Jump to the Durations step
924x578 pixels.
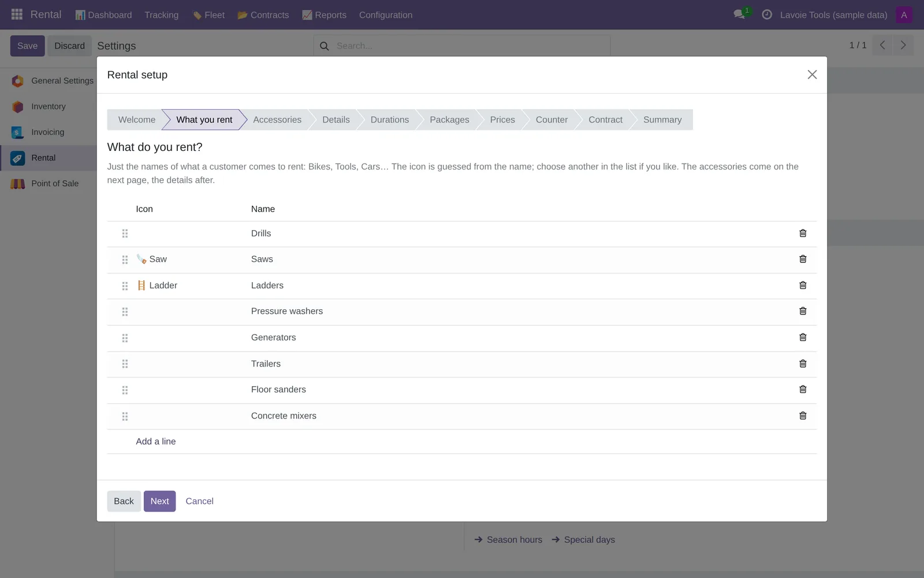pyautogui.click(x=390, y=120)
